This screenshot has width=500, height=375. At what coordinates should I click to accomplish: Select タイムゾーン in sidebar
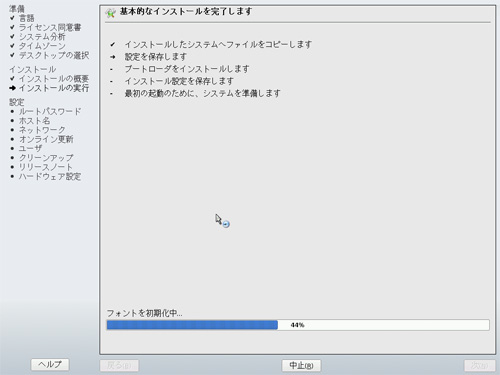[42, 46]
